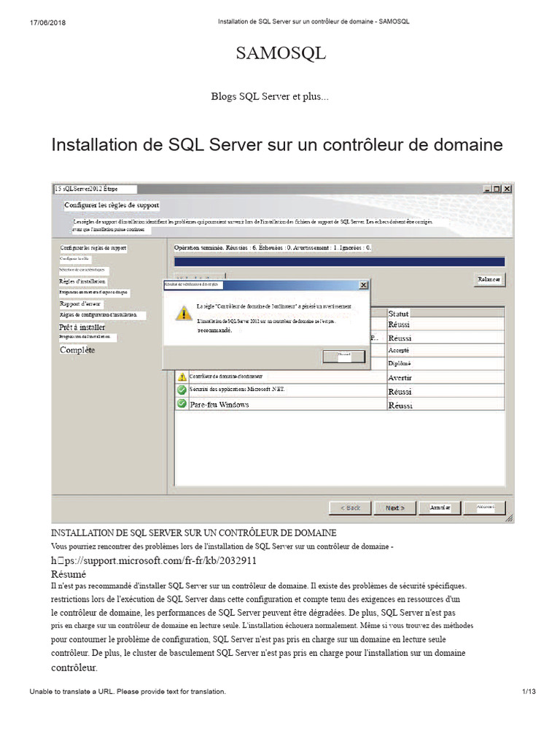Close the warning dialog with X

pyautogui.click(x=363, y=285)
